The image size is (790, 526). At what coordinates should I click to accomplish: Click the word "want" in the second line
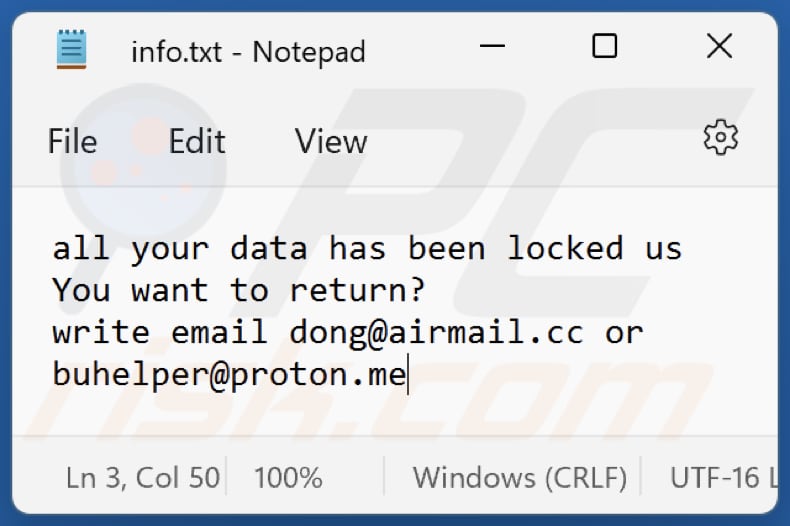pyautogui.click(x=170, y=291)
